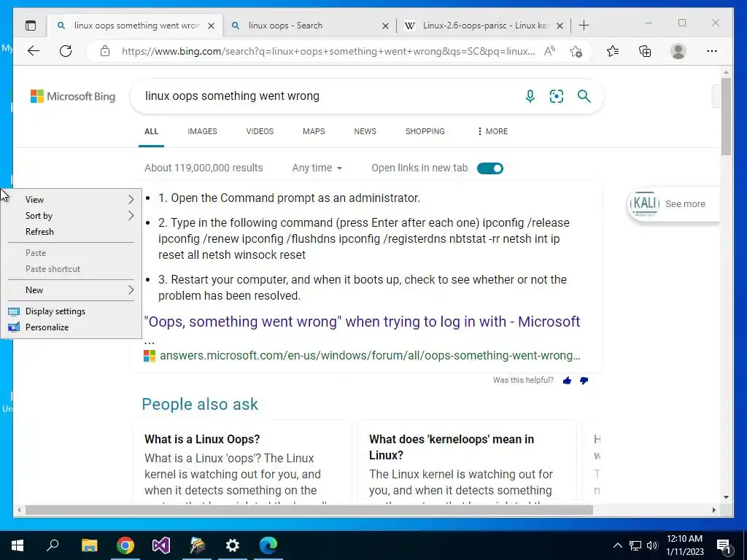This screenshot has width=747, height=560.
Task: Expand Sort by submenu in context menu
Action: click(x=71, y=216)
